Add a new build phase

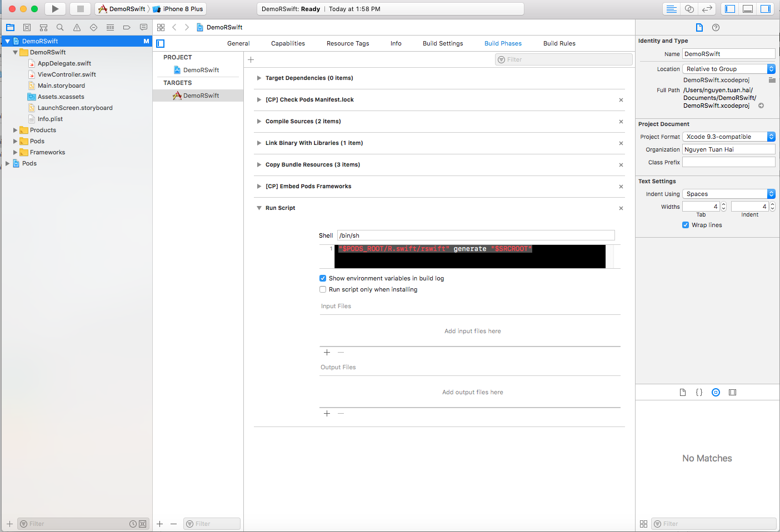(251, 59)
